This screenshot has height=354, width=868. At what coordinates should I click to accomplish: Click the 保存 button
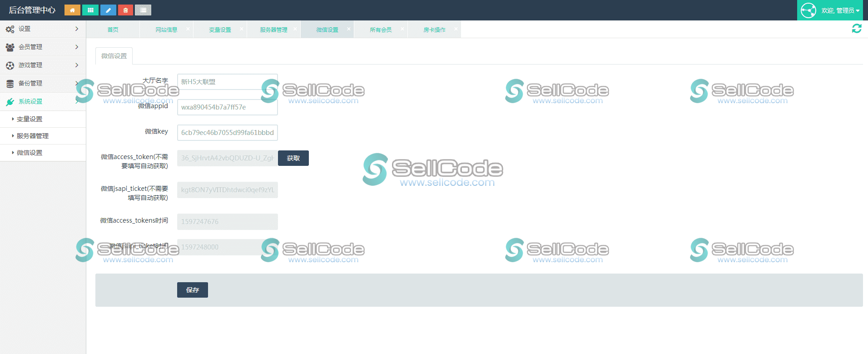(193, 290)
